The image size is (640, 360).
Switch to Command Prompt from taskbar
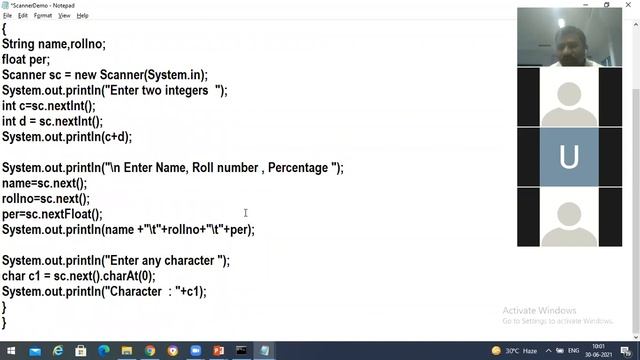pyautogui.click(x=241, y=351)
